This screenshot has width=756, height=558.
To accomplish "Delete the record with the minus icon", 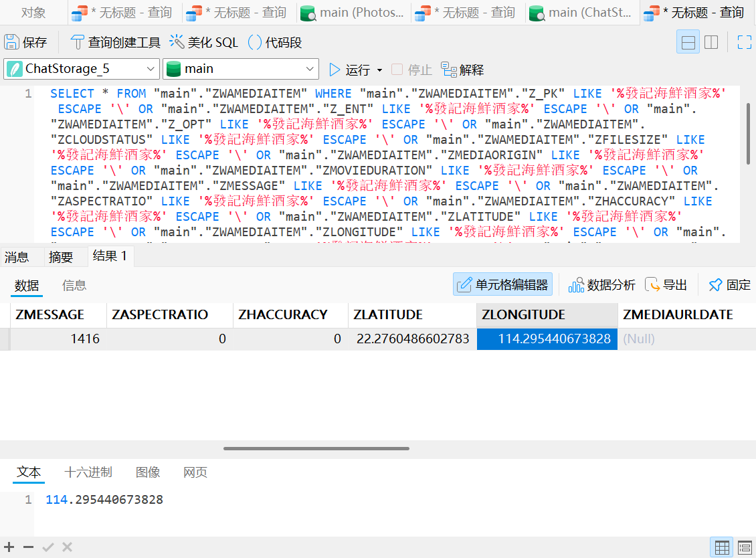I will coord(29,547).
